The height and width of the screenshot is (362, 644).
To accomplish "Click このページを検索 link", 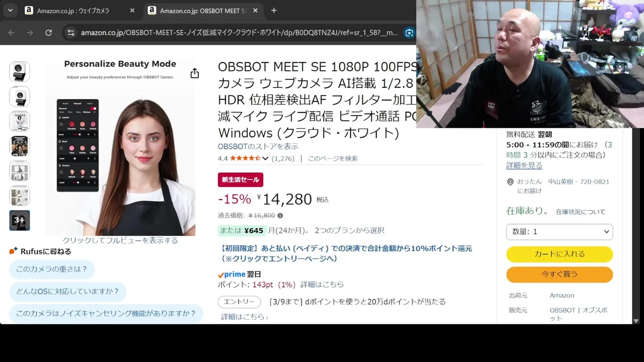I will [x=333, y=158].
